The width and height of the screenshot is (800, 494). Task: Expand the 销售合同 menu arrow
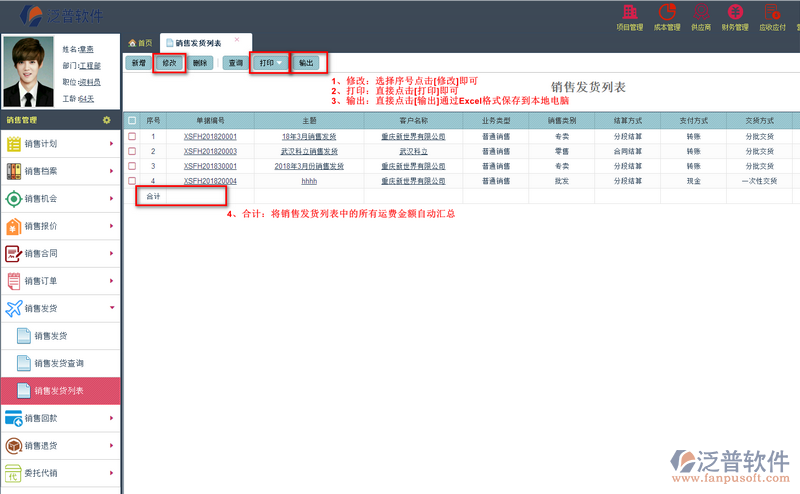click(x=111, y=254)
